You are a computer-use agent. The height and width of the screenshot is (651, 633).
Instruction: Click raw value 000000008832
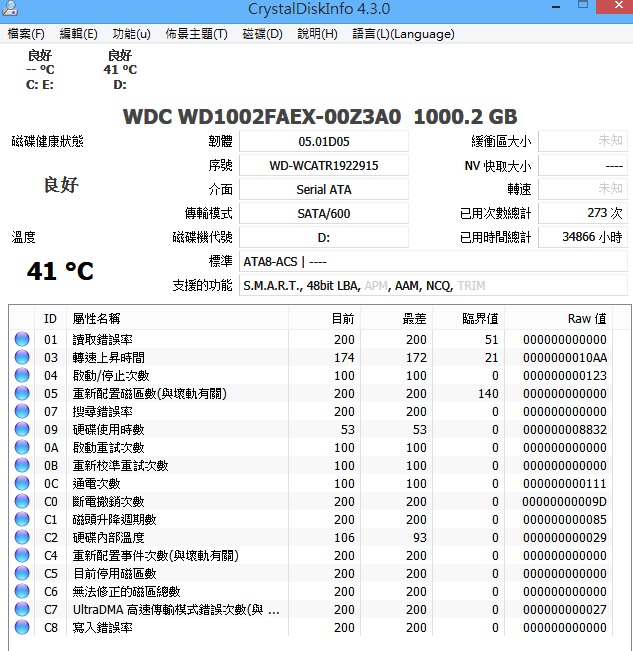point(565,430)
